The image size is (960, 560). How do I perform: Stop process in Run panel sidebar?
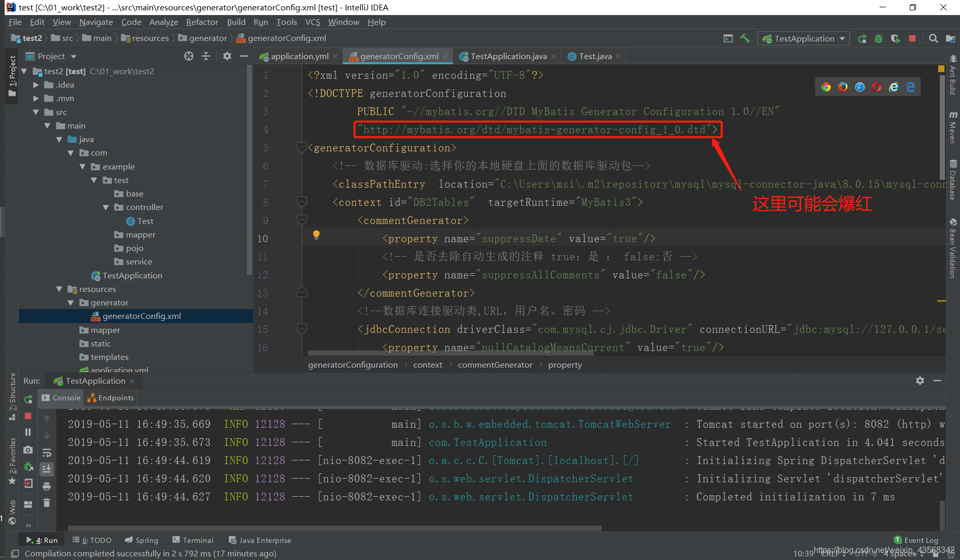click(28, 416)
